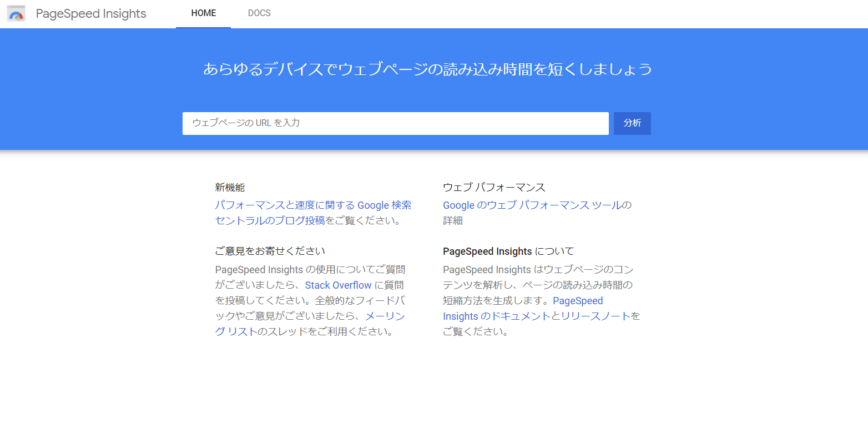This screenshot has width=868, height=448.
Task: Open the メーリング リスト link
Action: point(385,316)
